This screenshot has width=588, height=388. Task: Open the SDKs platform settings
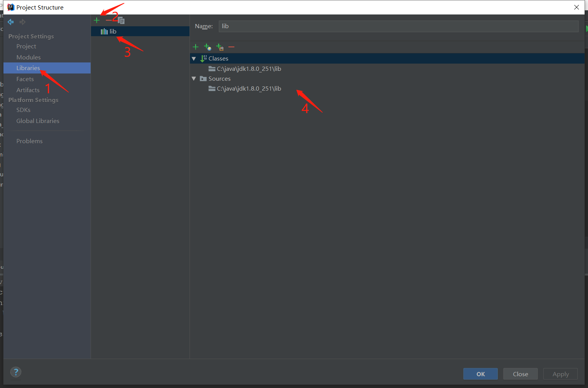[x=23, y=110]
